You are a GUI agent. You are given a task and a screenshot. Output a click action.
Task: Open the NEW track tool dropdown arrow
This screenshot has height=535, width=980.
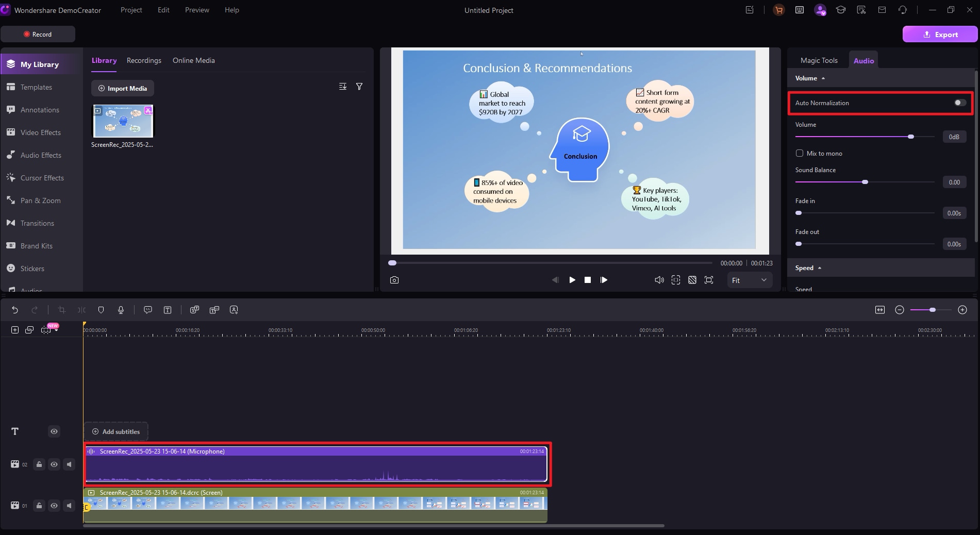(x=56, y=330)
